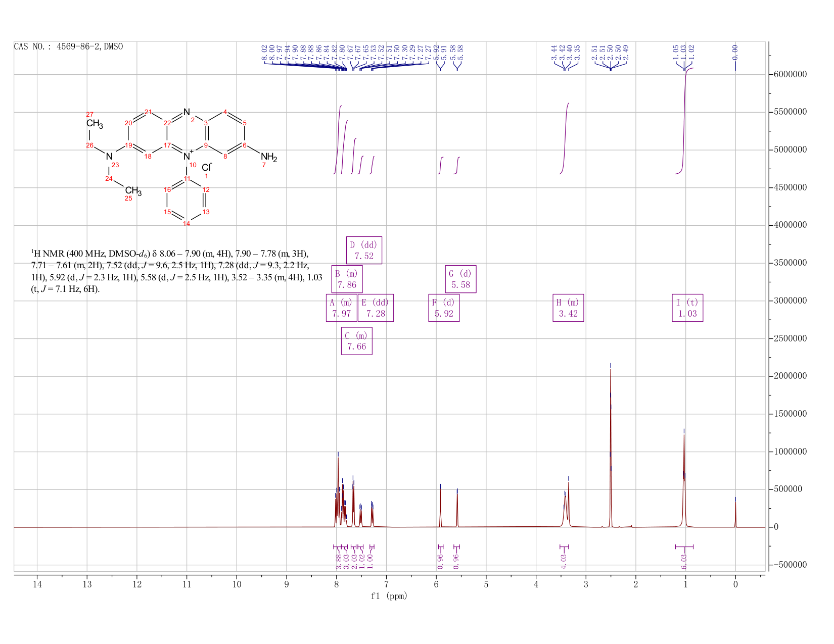Select multiplet box A (m) 7.97
The height and width of the screenshot is (644, 834).
[x=342, y=308]
